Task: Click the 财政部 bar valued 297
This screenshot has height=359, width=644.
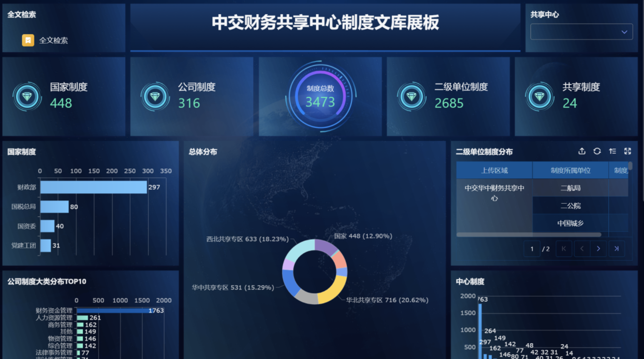Action: [93, 187]
